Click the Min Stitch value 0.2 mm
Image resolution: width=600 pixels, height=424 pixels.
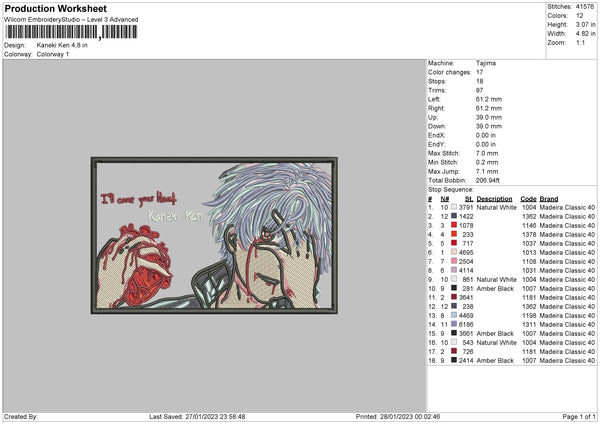point(487,162)
